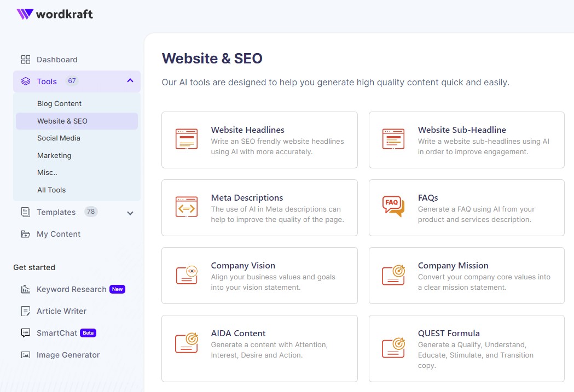Collapse the Tools section chevron
The width and height of the screenshot is (574, 392).
tap(130, 81)
